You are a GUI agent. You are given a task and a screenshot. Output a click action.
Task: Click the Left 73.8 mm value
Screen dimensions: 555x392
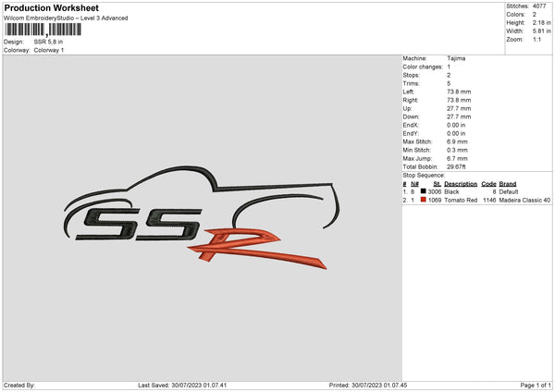[x=459, y=92]
